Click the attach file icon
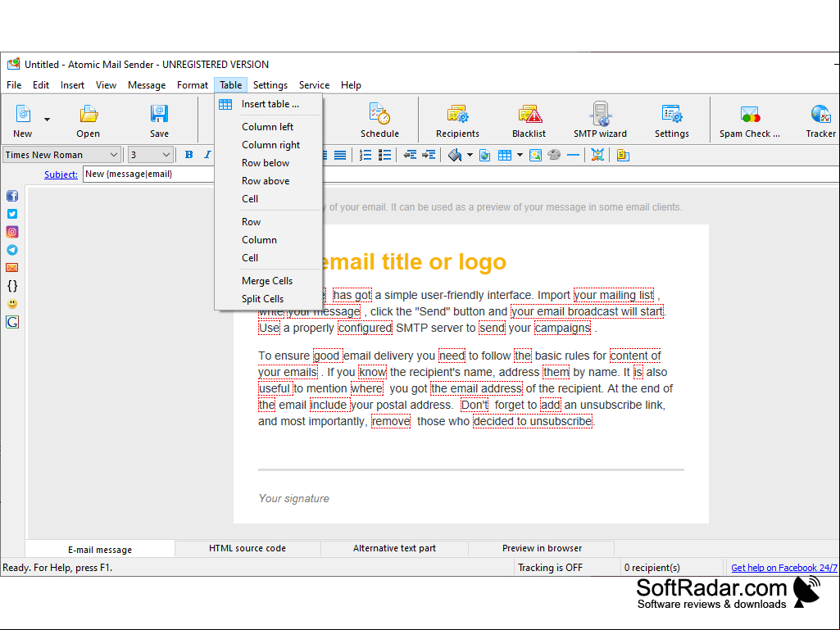The image size is (840, 630). click(x=623, y=156)
